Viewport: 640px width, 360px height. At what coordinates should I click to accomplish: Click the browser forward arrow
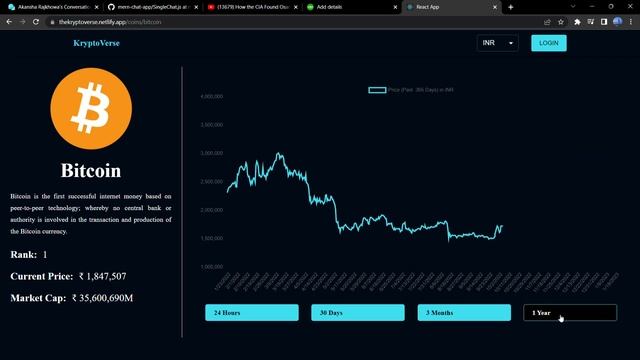click(x=22, y=22)
